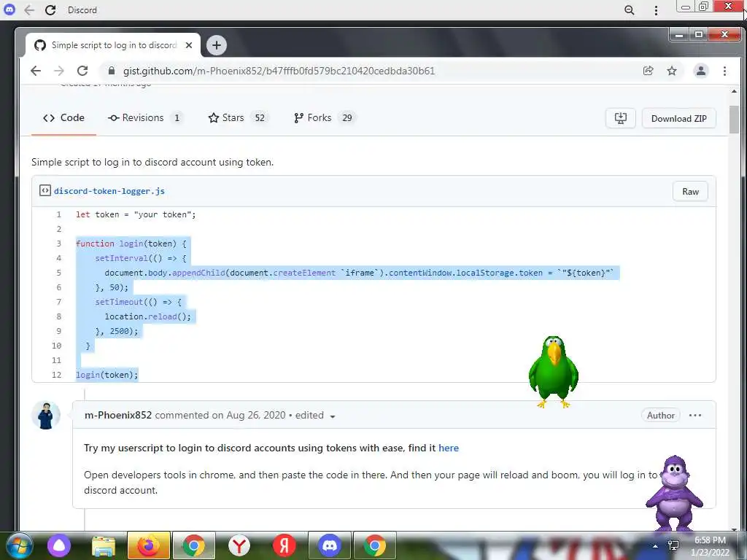Click the Raw button
This screenshot has height=560, width=747.
(x=690, y=192)
